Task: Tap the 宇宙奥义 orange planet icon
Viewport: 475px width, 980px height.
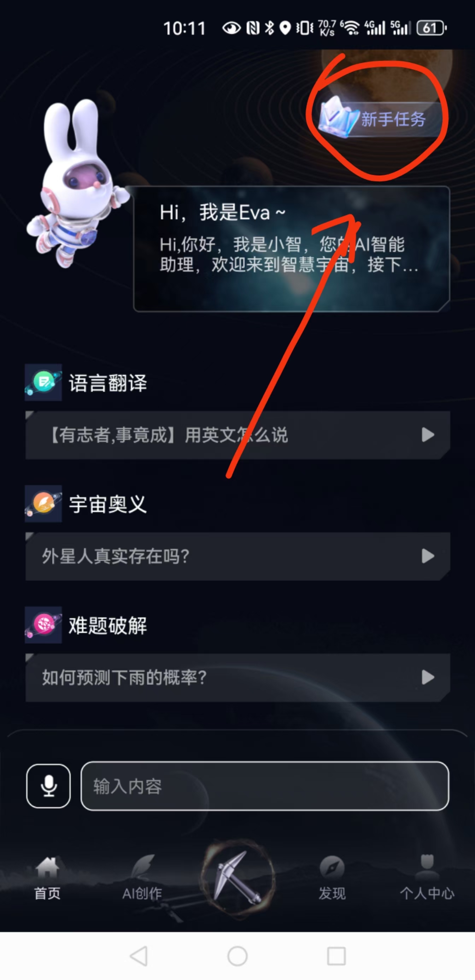Action: tap(43, 504)
